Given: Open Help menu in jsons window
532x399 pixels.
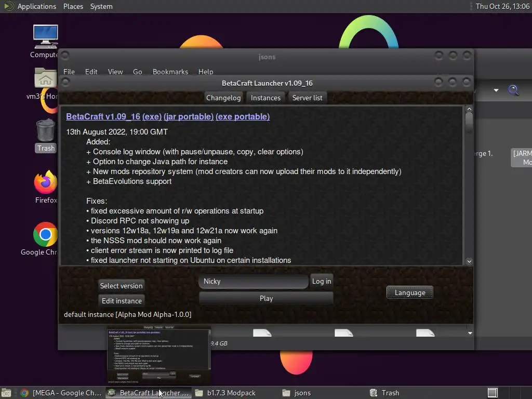Looking at the screenshot, I should (206, 72).
